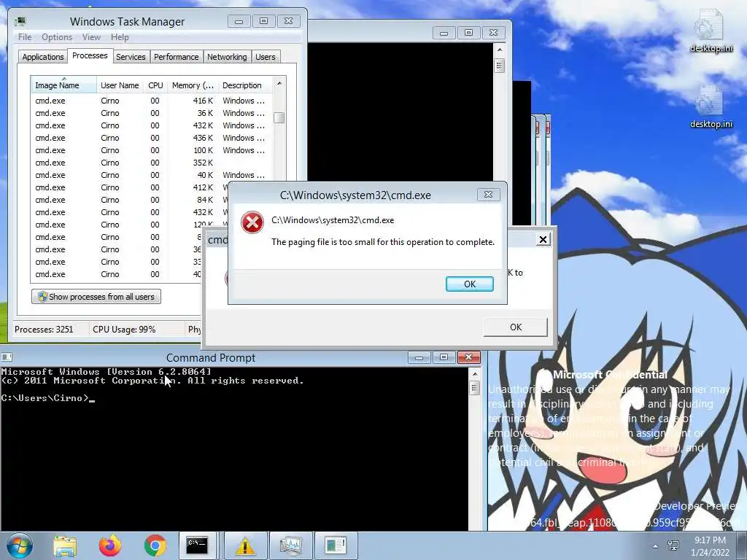Sort processes by Description column

[x=245, y=85]
